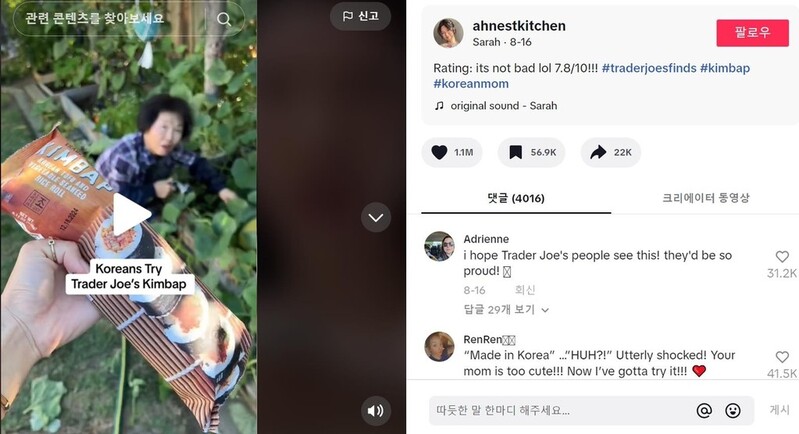This screenshot has width=799, height=434.
Task: Open ahnestkitchen profile avatar
Action: tap(448, 33)
